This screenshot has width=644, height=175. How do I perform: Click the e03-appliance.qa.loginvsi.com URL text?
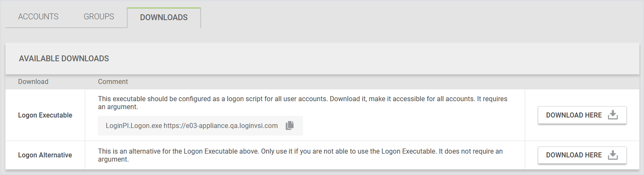(220, 125)
